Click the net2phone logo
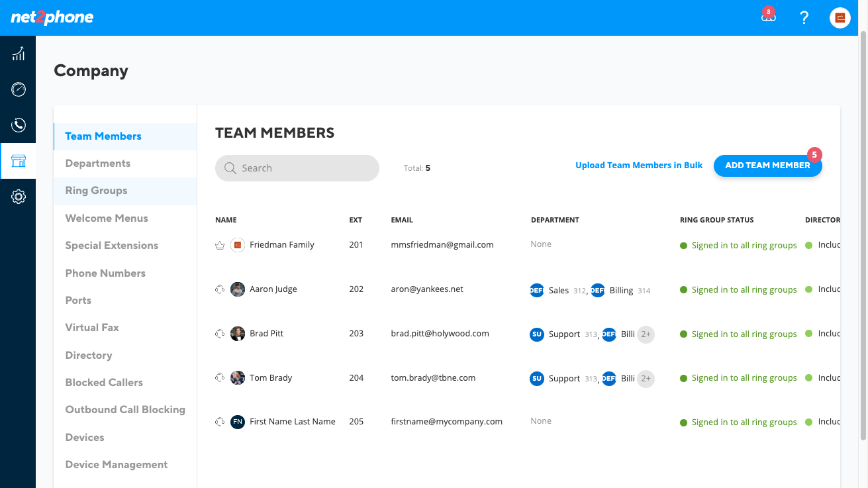868x488 pixels. (52, 17)
